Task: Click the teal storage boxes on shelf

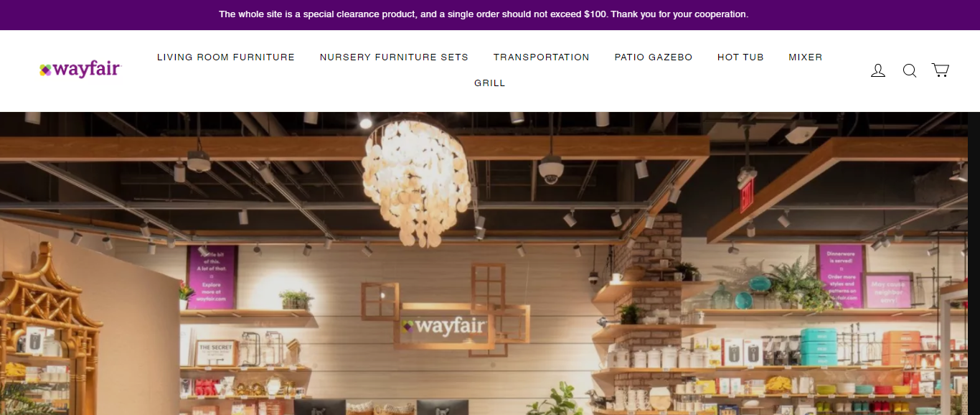Action: click(x=819, y=346)
